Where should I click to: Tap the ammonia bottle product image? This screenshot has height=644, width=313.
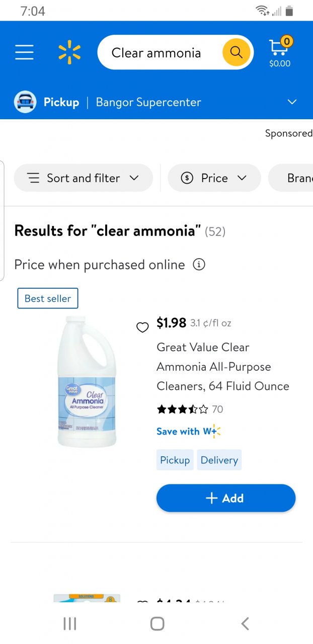point(87,381)
